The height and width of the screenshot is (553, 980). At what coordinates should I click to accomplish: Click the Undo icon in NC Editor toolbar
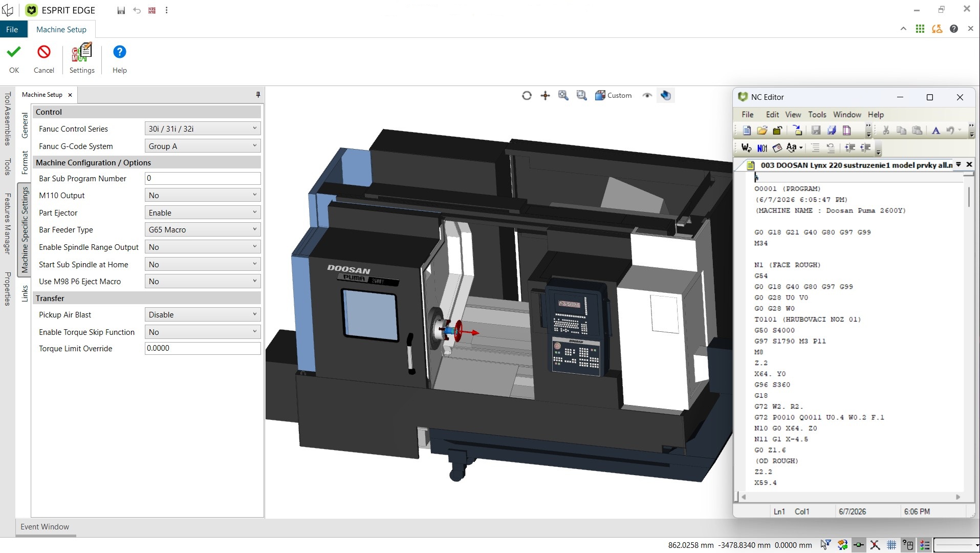(x=950, y=131)
